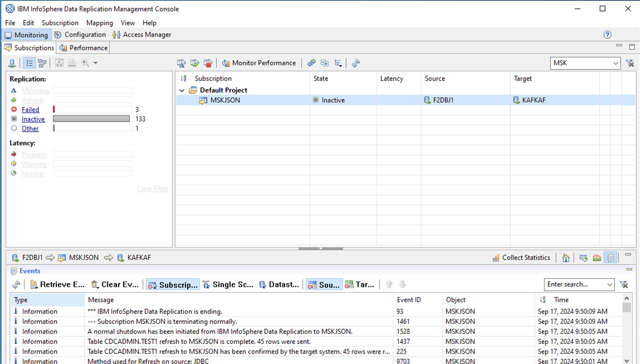
Task: Click clear filter icon beside MSK box
Action: tap(630, 63)
